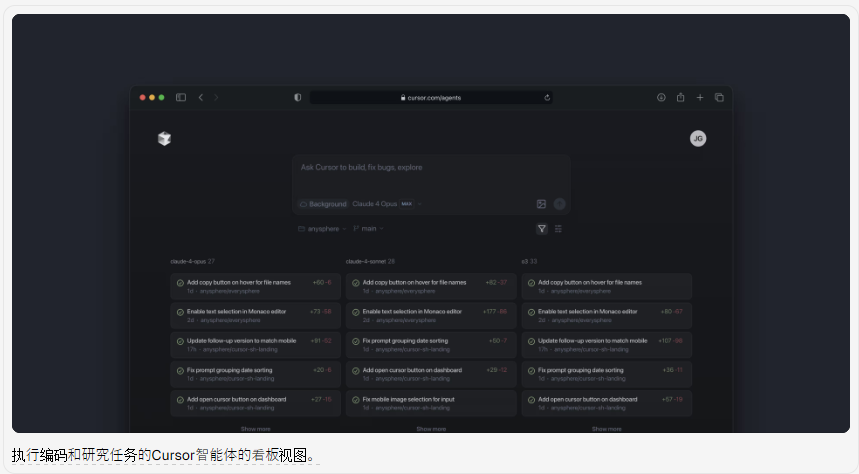Viewport: 859px width, 474px height.
Task: Open 'Enable text selection in Monaco editor' in claude-4-sonnet
Action: pos(431,316)
